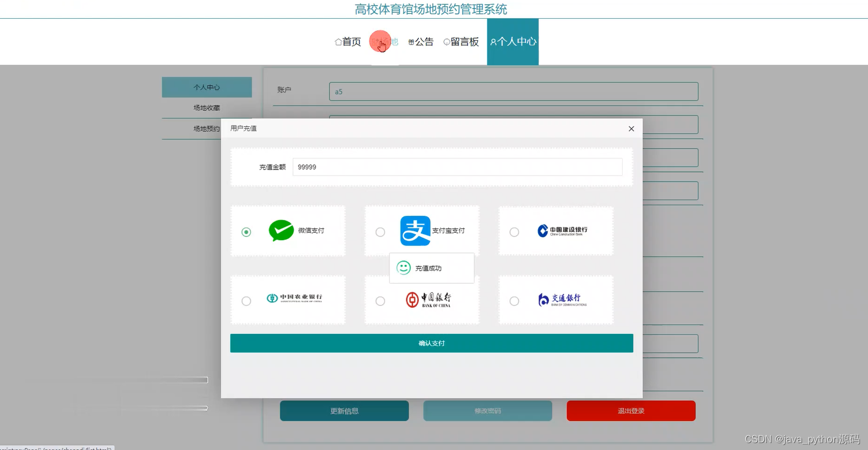Select the 中国银行 radio button

click(x=380, y=301)
